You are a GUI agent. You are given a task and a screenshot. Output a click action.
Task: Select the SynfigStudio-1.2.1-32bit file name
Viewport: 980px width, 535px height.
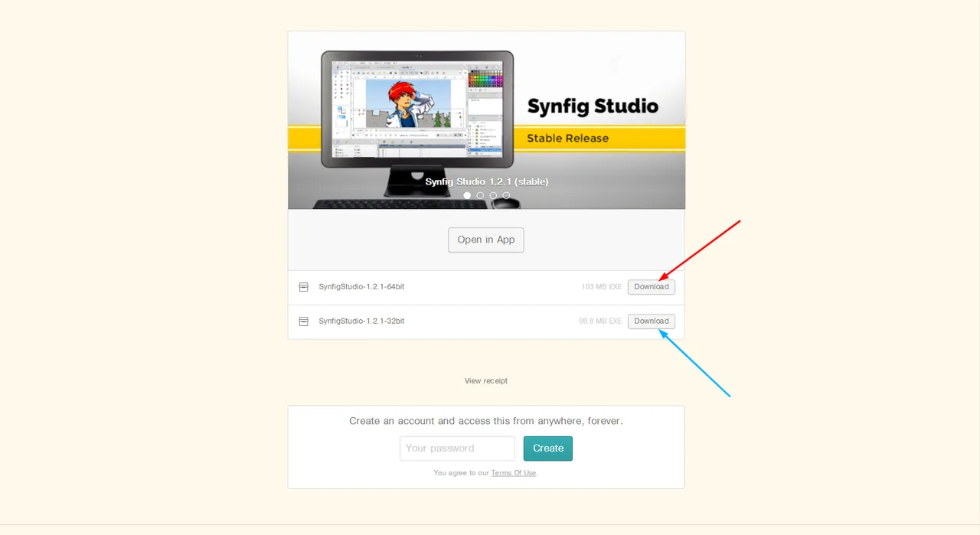point(361,321)
